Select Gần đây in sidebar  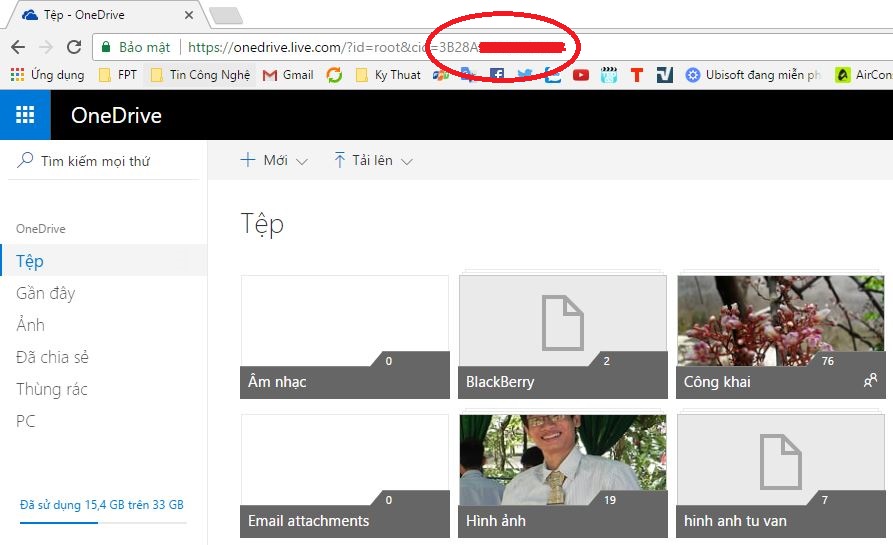pyautogui.click(x=46, y=293)
